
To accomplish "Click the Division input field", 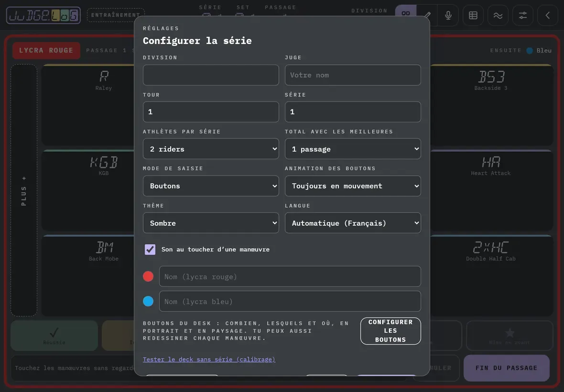I will (211, 75).
